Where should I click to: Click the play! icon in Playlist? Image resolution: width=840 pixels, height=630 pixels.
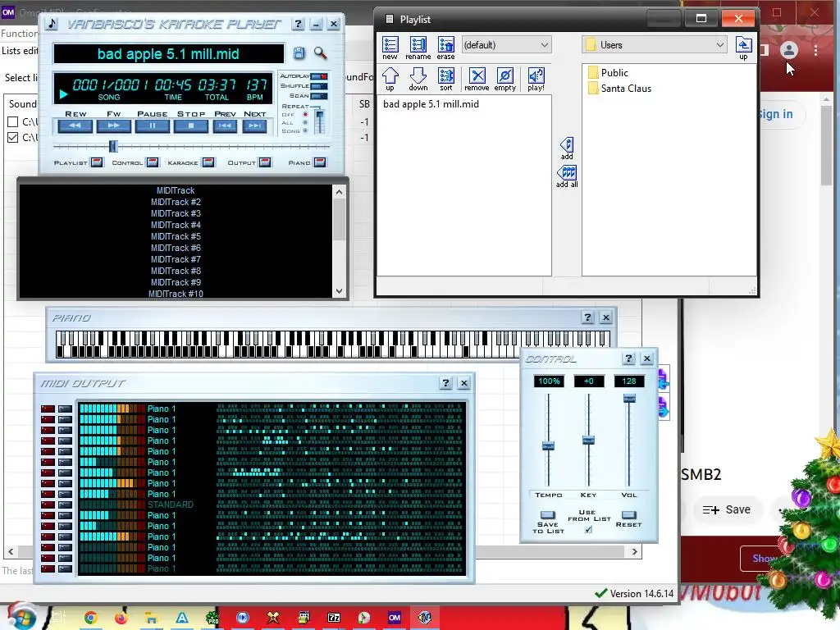(x=536, y=80)
